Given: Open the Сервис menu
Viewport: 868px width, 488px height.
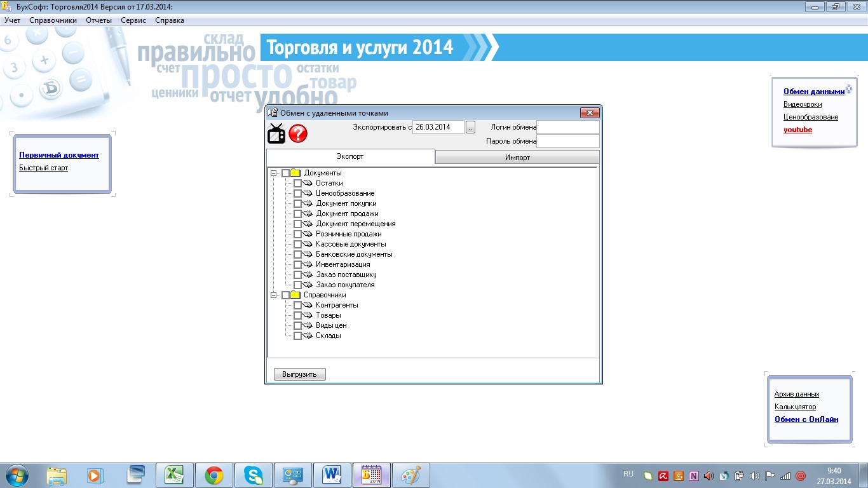Looking at the screenshot, I should [133, 20].
